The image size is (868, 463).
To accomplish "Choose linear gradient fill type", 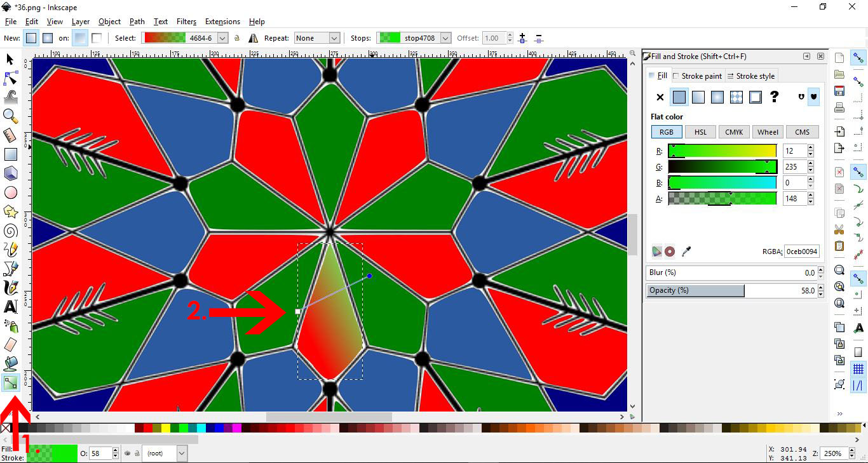I will click(x=698, y=97).
